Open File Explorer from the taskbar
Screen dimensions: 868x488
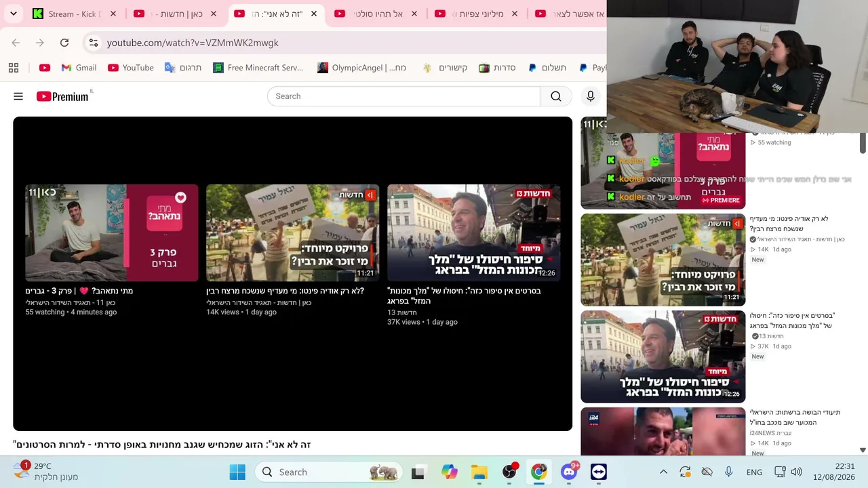pos(479,472)
